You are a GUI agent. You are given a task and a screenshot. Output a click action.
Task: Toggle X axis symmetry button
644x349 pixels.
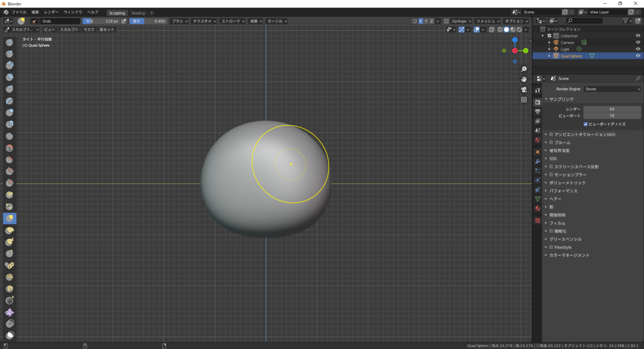420,21
